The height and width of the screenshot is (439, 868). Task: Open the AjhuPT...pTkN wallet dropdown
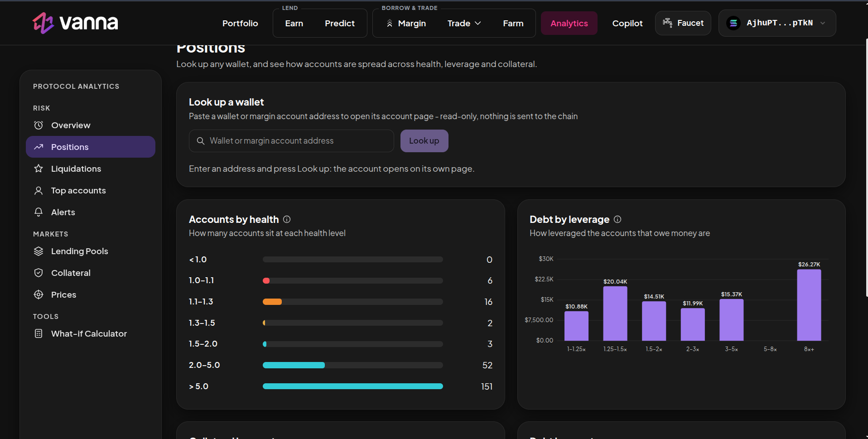click(x=777, y=23)
